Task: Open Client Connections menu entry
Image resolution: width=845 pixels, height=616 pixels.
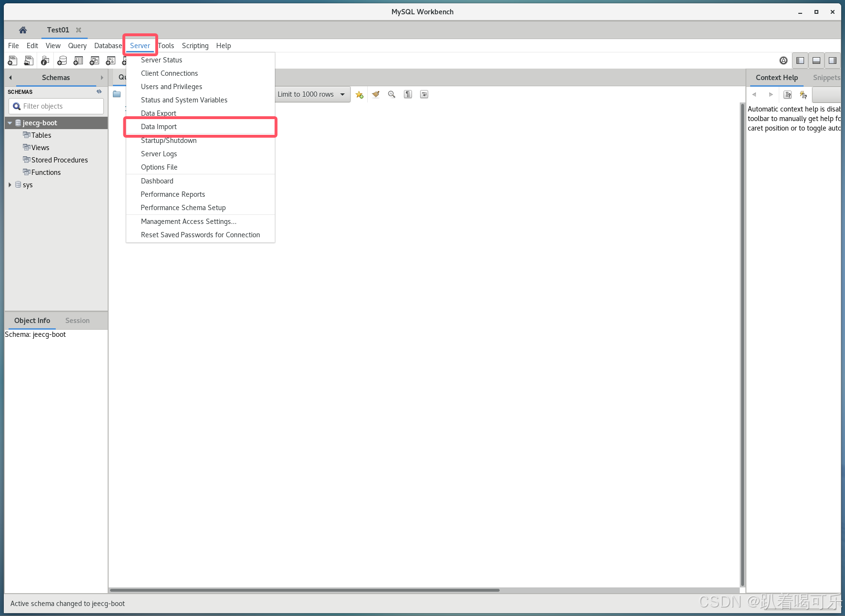Action: (201, 73)
